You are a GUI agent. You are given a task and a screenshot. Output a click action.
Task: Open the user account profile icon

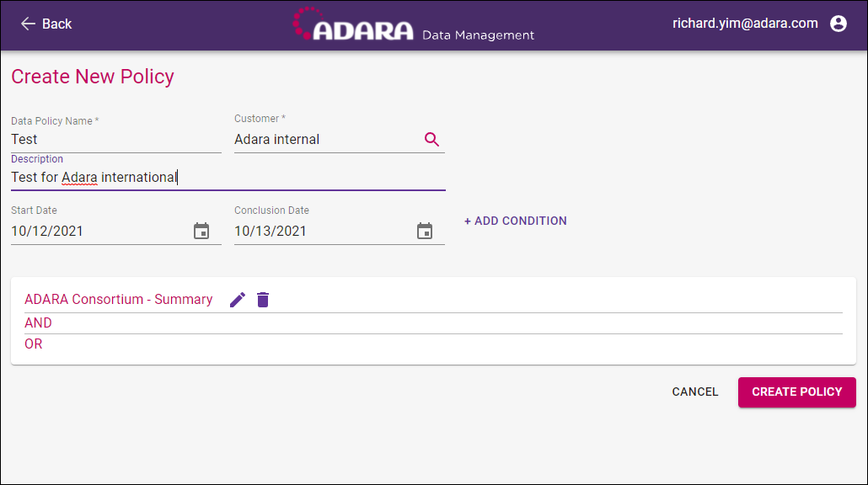pyautogui.click(x=839, y=24)
